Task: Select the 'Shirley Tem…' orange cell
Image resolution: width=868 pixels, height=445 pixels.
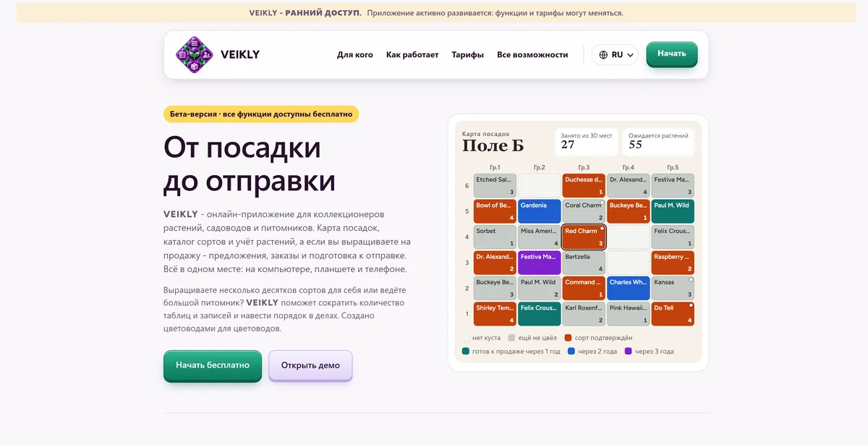Action: point(495,314)
